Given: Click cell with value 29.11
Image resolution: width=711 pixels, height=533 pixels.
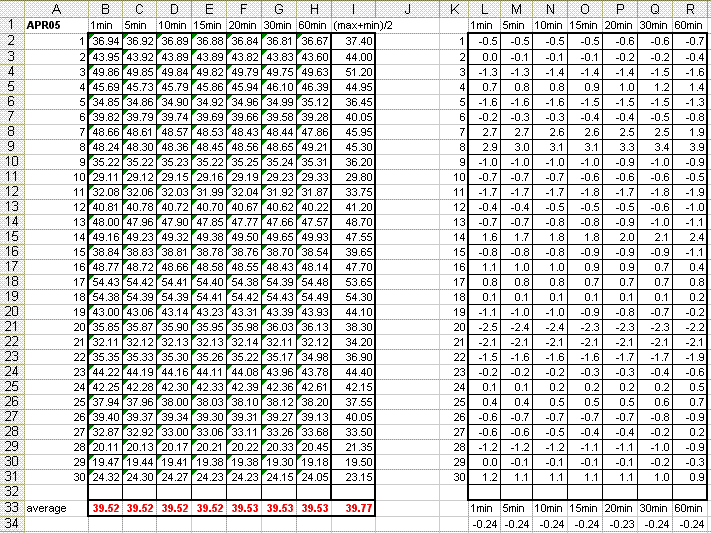Looking at the screenshot, I should [x=105, y=177].
